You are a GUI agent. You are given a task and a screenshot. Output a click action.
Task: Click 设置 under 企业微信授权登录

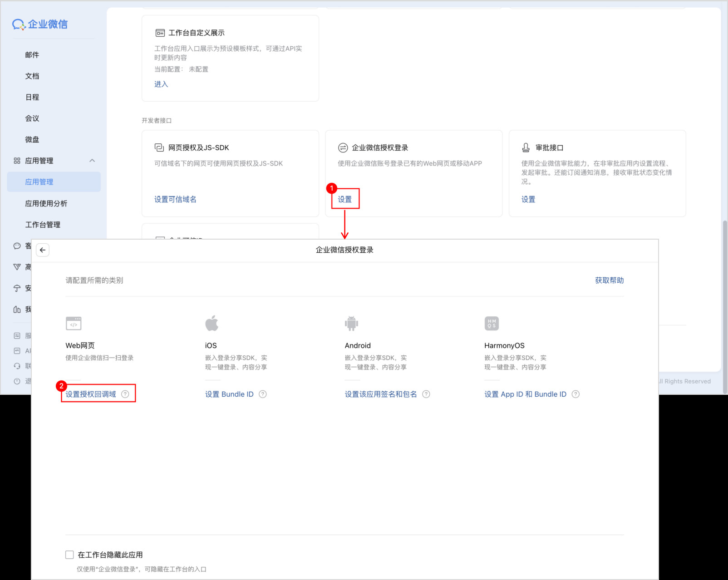pyautogui.click(x=345, y=199)
